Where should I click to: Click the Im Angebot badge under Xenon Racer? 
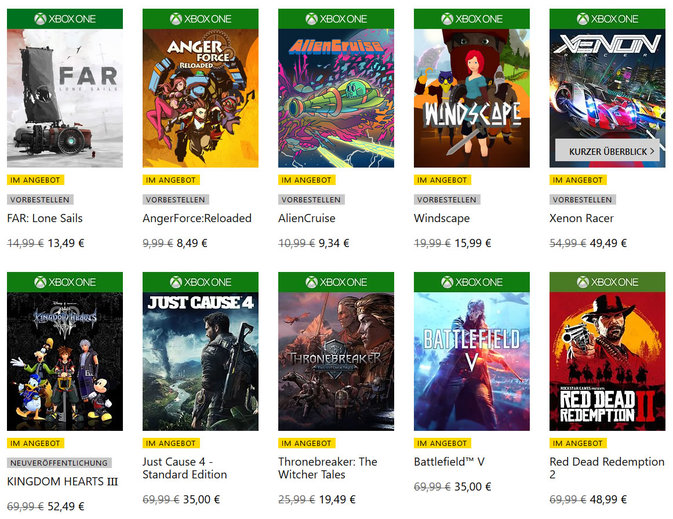coord(578,180)
